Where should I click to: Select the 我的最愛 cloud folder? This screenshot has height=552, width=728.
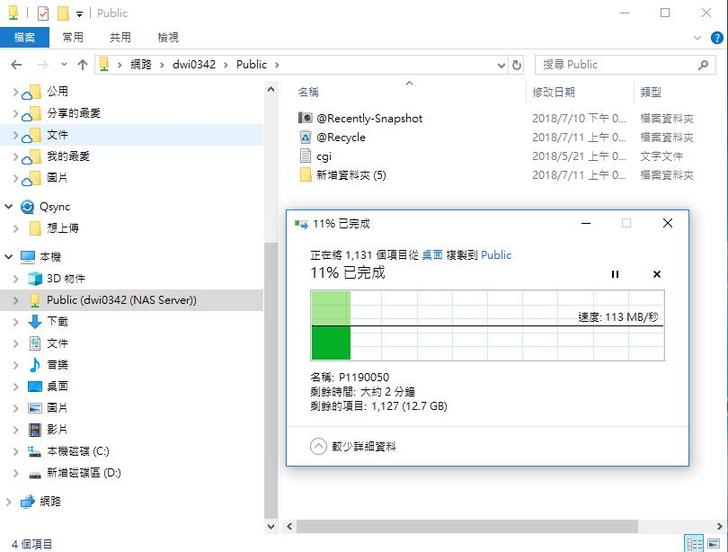pos(68,156)
